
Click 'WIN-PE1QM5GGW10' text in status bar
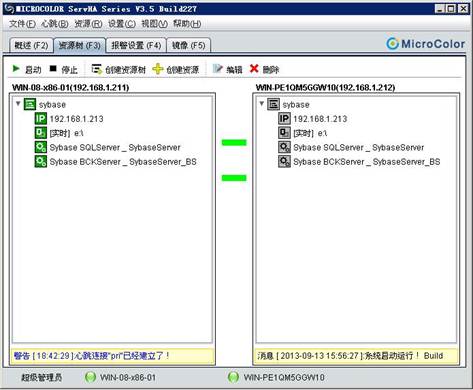point(284,378)
